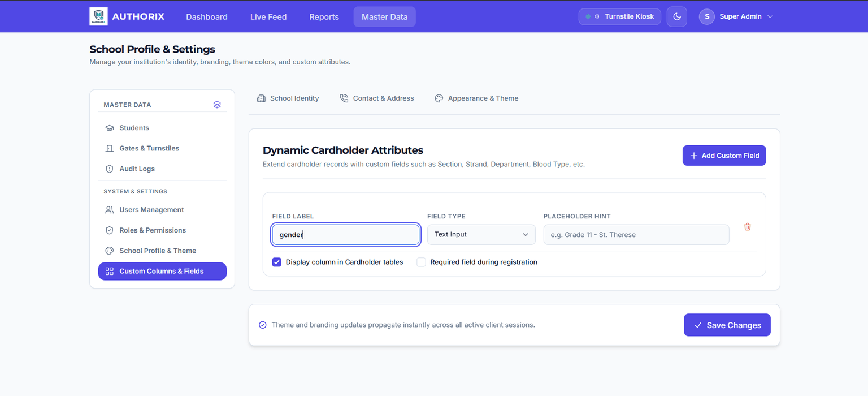Click the Appearance & Theme palette icon
The width and height of the screenshot is (868, 396).
click(x=439, y=98)
